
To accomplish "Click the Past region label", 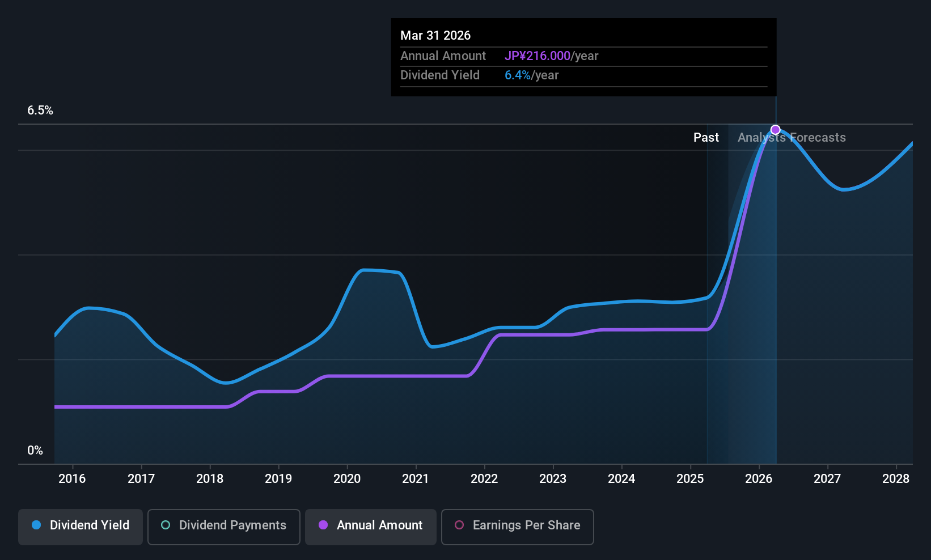I will (x=706, y=137).
